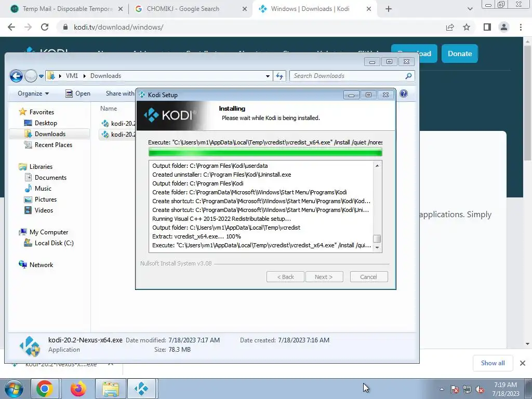Screen dimensions: 532x399
Task: Click Show all downloads in Chrome's download bar
Action: tap(493, 363)
